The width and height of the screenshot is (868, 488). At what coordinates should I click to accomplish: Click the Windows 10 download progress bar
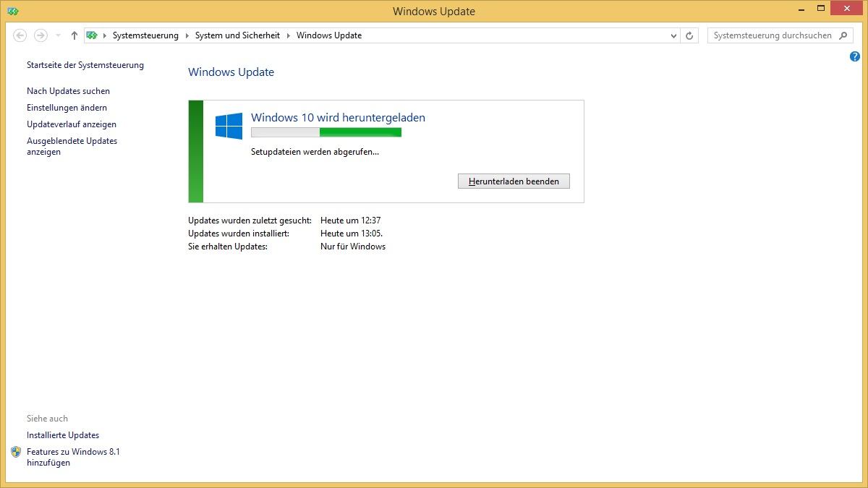(x=326, y=132)
